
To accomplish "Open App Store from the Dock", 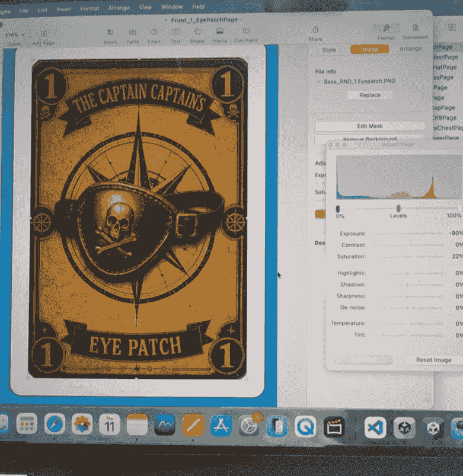I will (x=221, y=425).
